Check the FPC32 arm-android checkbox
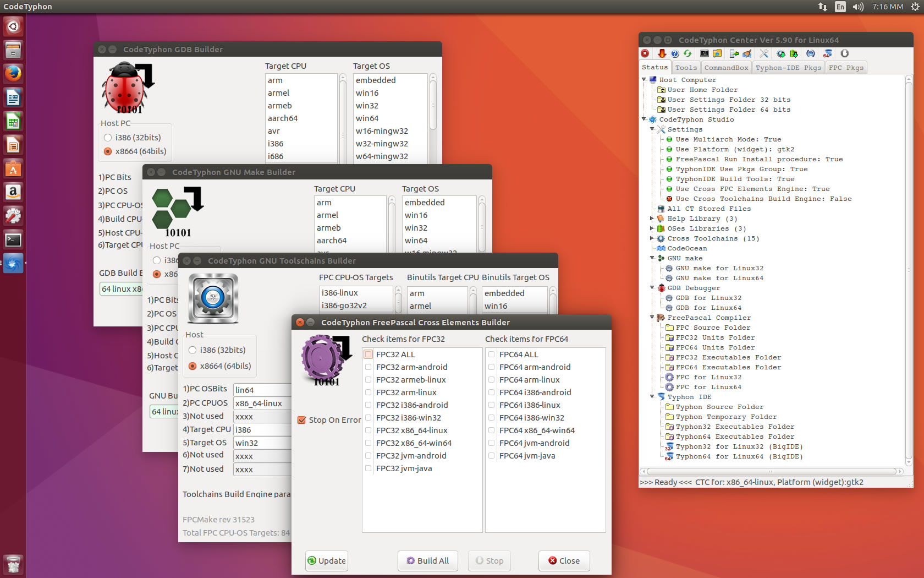The height and width of the screenshot is (578, 924). point(369,367)
